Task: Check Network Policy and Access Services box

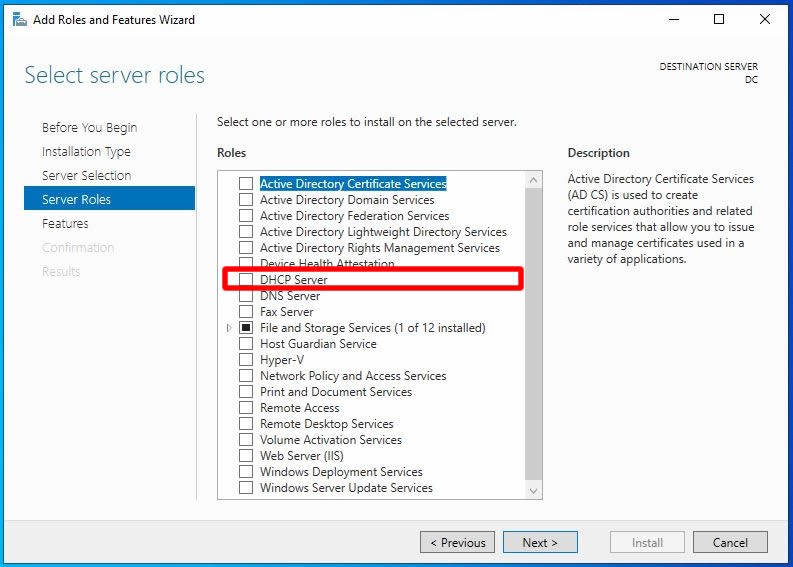Action: (x=246, y=376)
